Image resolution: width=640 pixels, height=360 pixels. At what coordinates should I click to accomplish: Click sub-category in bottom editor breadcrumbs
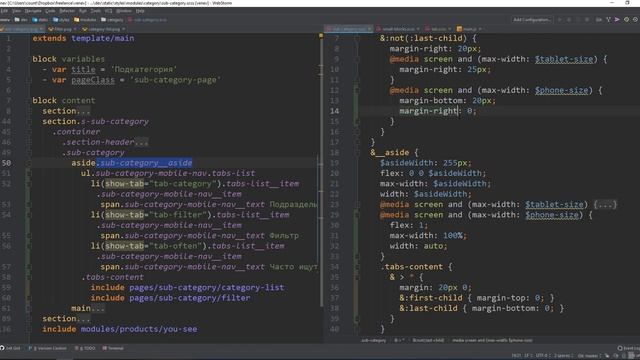[373, 340]
